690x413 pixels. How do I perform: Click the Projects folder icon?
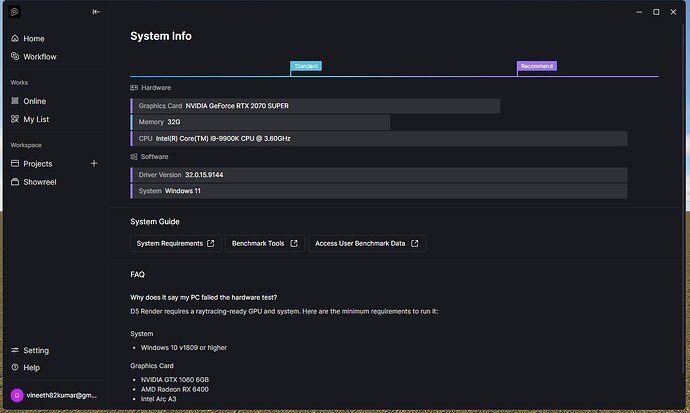[x=15, y=163]
